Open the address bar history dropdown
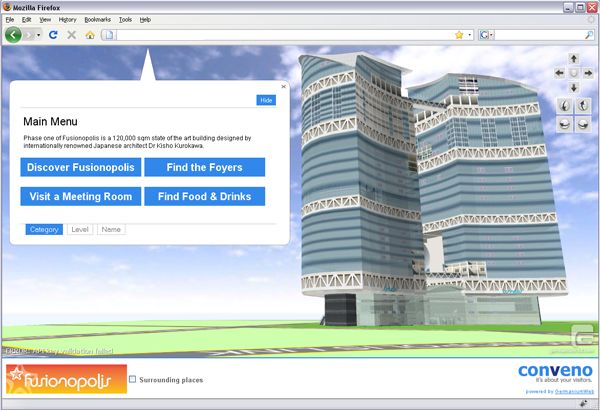Image resolution: width=600 pixels, height=410 pixels. point(470,35)
